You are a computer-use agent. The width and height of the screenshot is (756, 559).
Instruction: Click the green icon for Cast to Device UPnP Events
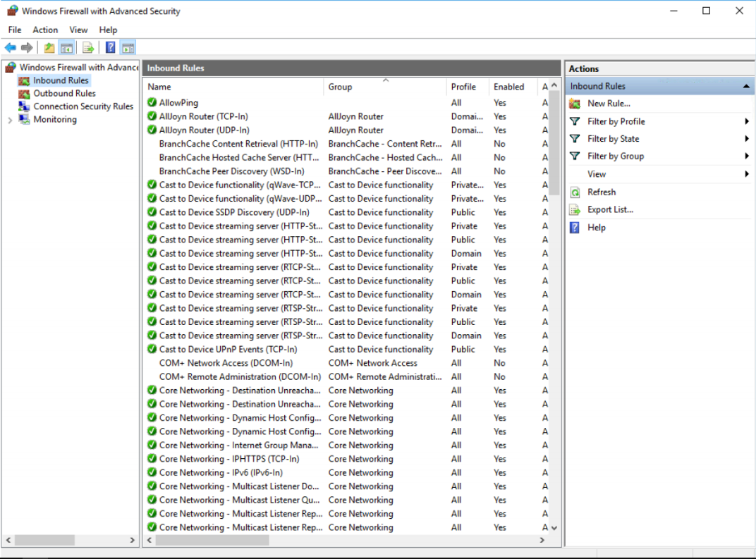tap(152, 349)
